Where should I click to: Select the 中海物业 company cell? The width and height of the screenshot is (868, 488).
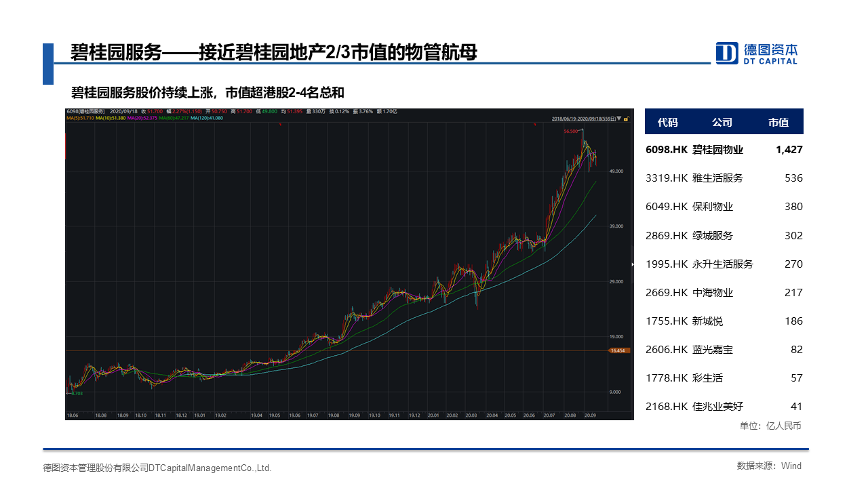click(x=713, y=293)
